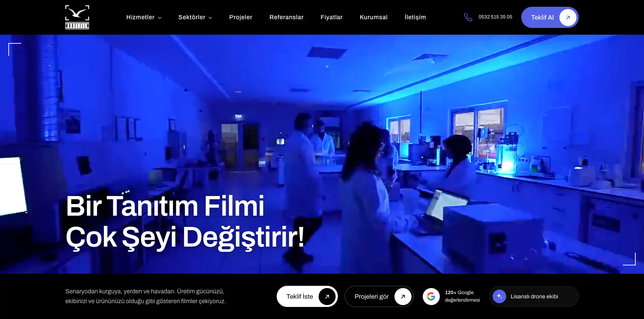Click the sparkle icon beside Lisanslı drone ekibi

499,296
